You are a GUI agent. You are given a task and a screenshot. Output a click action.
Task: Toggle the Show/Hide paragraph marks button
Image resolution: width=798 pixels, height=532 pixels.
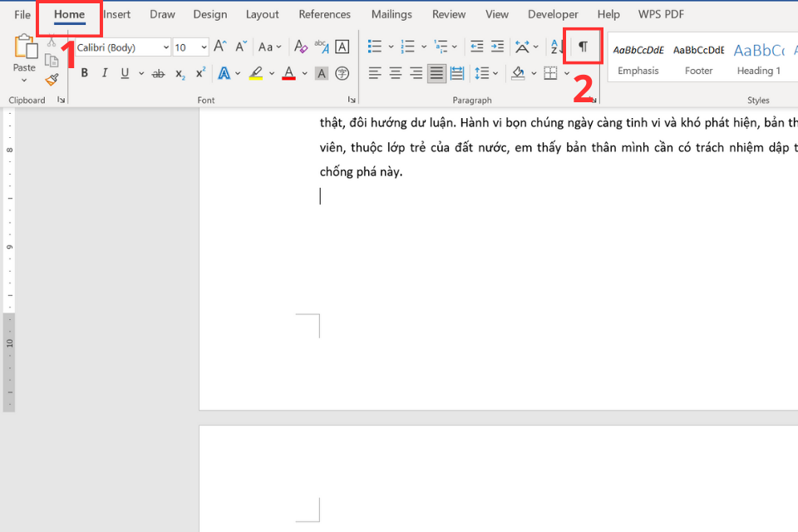click(583, 47)
